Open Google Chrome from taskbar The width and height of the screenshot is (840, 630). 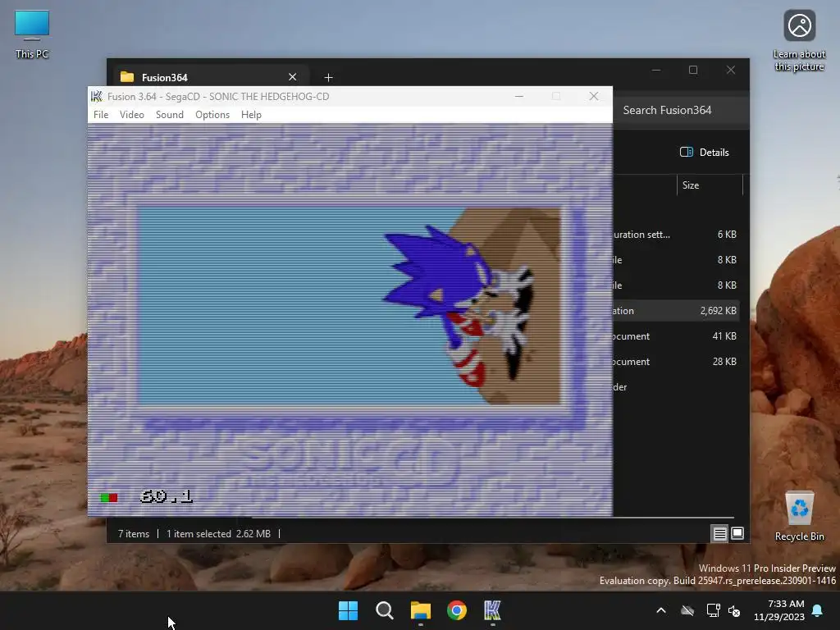[x=456, y=610]
